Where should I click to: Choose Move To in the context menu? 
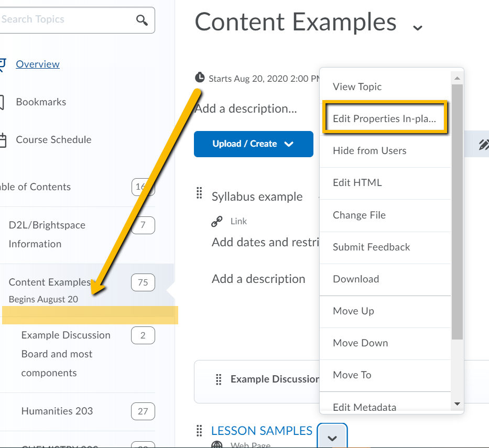point(353,375)
